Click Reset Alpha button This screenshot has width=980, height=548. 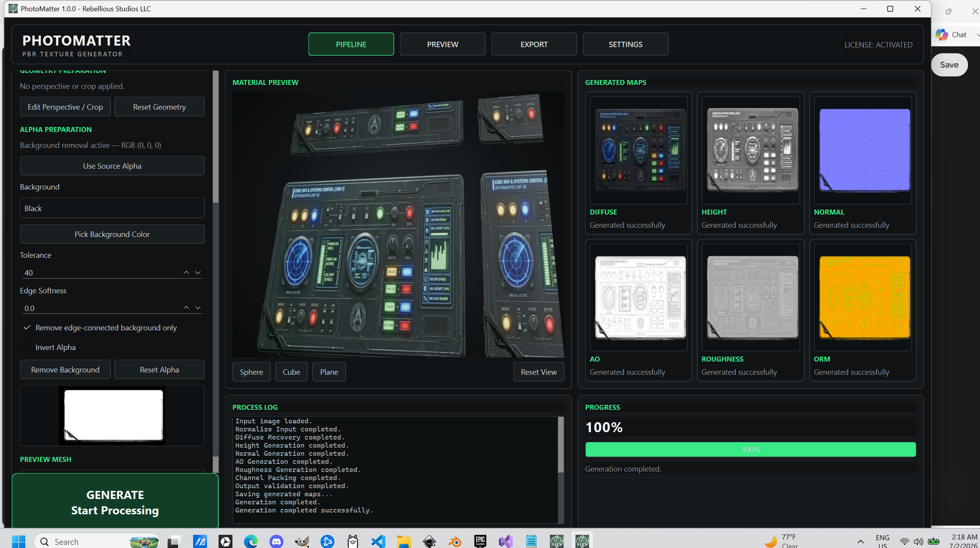pyautogui.click(x=159, y=369)
